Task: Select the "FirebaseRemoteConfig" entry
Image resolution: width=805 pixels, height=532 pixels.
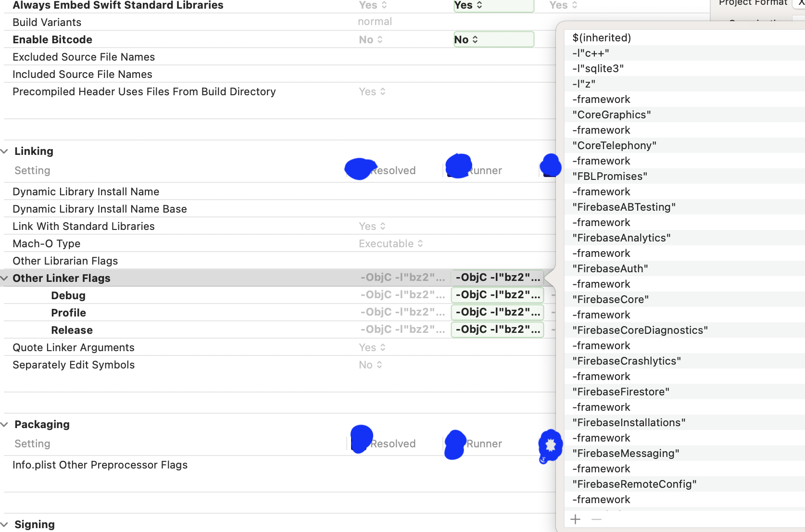Action: coord(685,484)
